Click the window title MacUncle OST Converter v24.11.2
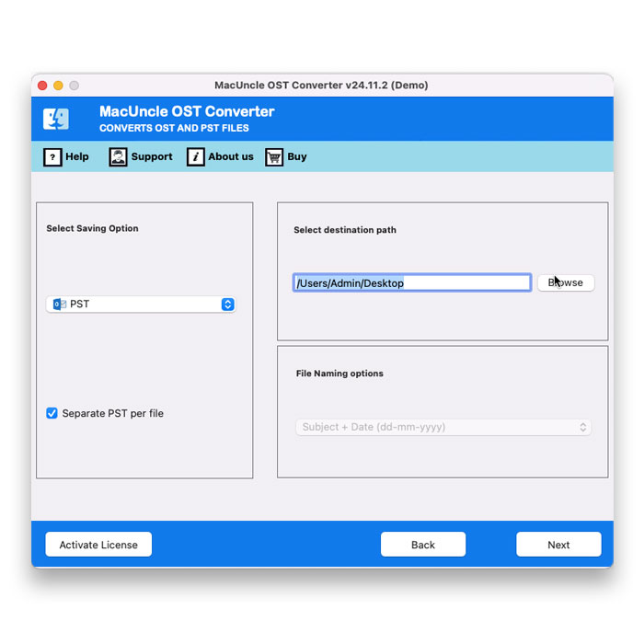Viewport: 644px width, 644px height. pyautogui.click(x=321, y=85)
